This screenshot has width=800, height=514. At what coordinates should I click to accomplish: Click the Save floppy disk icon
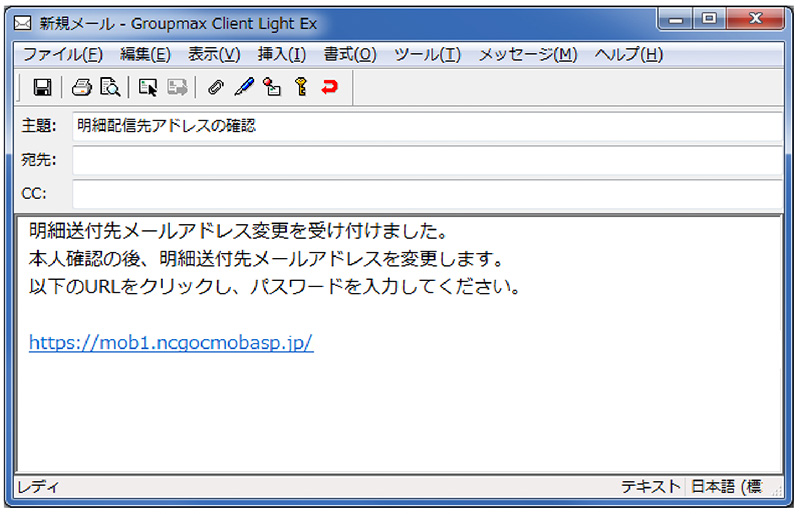(42, 87)
